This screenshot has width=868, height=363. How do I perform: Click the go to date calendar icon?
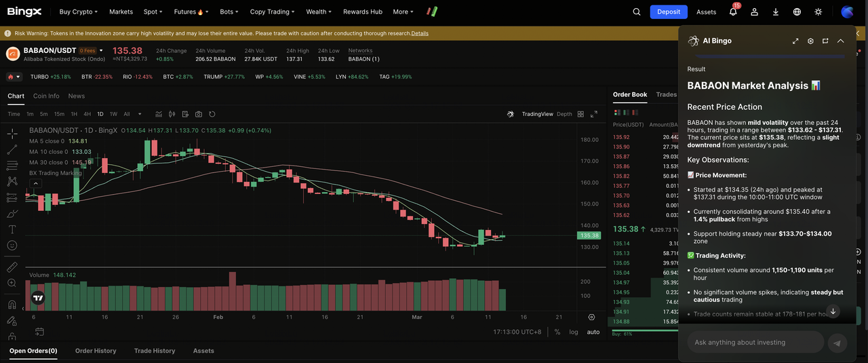click(x=39, y=332)
